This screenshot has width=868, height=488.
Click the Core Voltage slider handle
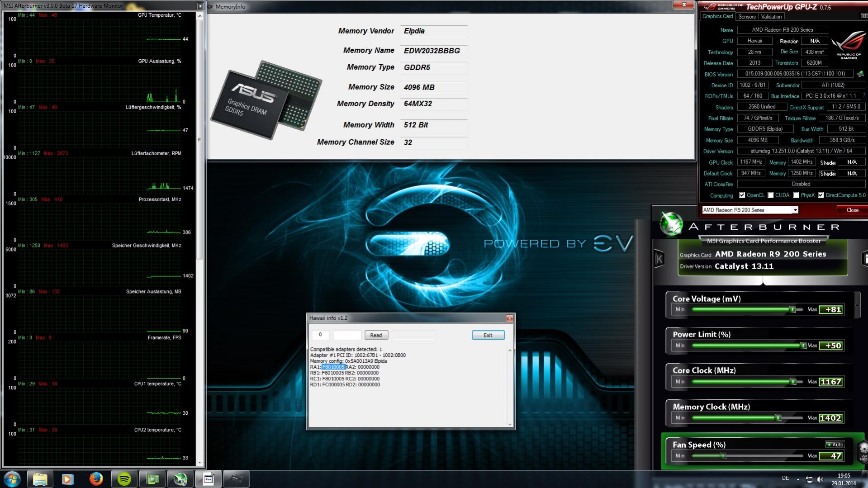coord(792,310)
